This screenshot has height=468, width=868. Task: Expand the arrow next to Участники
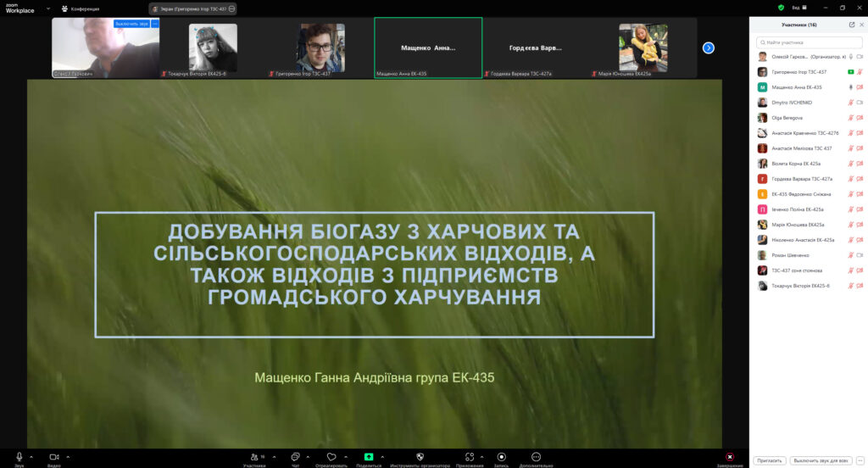pyautogui.click(x=274, y=457)
